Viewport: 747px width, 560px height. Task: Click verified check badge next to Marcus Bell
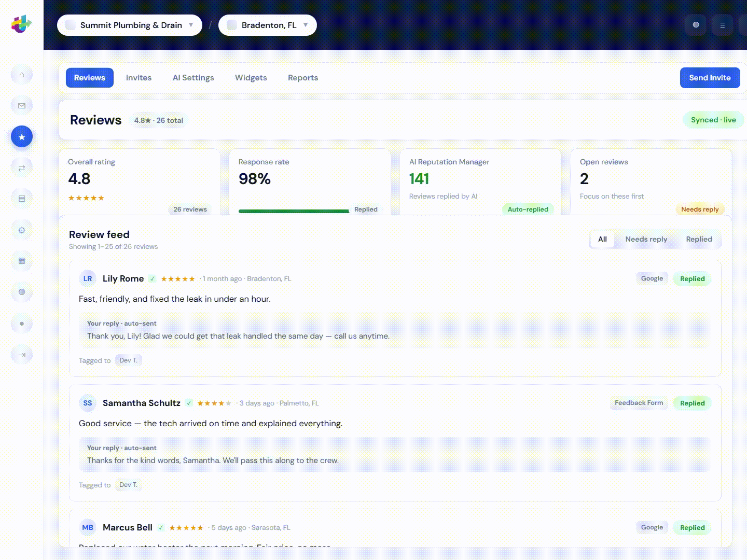click(161, 527)
